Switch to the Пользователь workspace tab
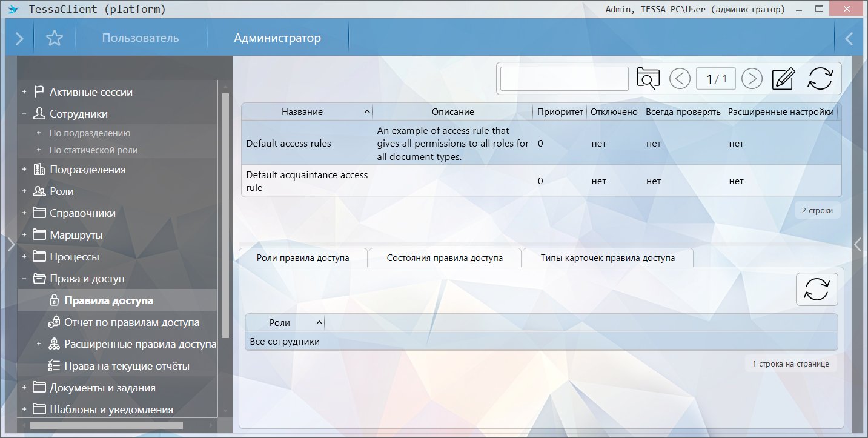The width and height of the screenshot is (868, 438). (x=140, y=38)
